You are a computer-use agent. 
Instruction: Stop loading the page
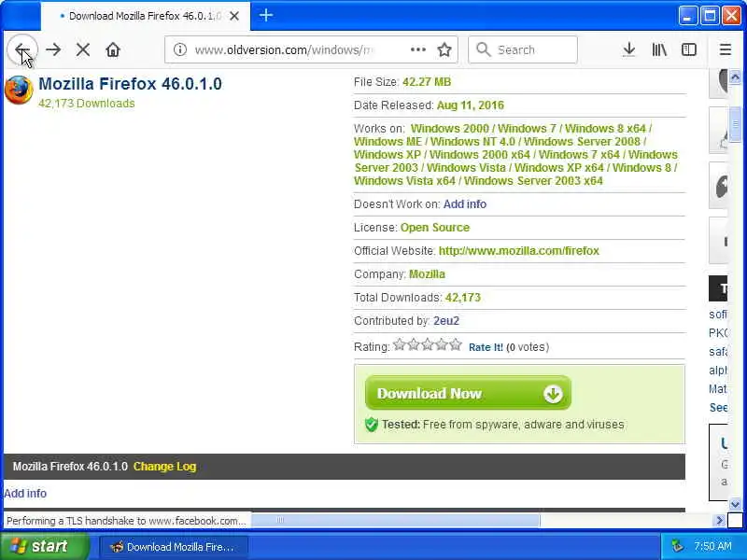coord(83,49)
